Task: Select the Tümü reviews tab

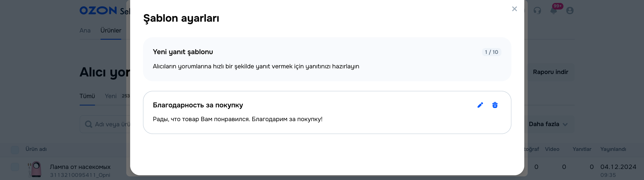Action: click(87, 96)
